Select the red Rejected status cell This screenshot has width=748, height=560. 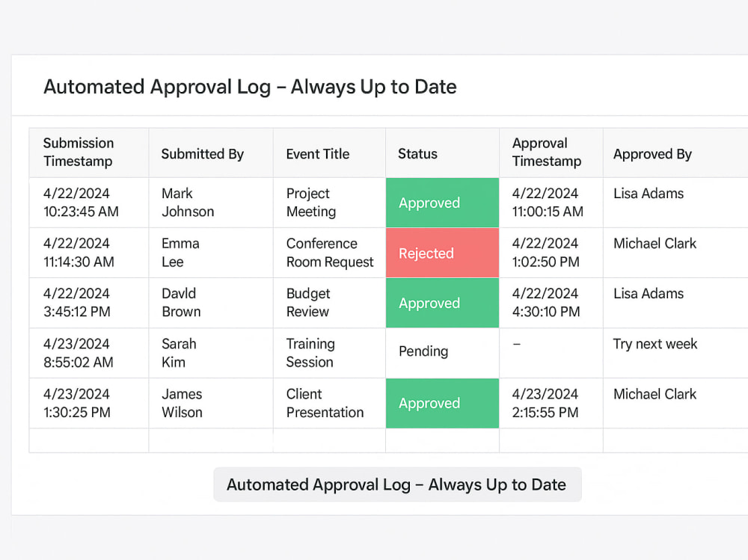[442, 253]
